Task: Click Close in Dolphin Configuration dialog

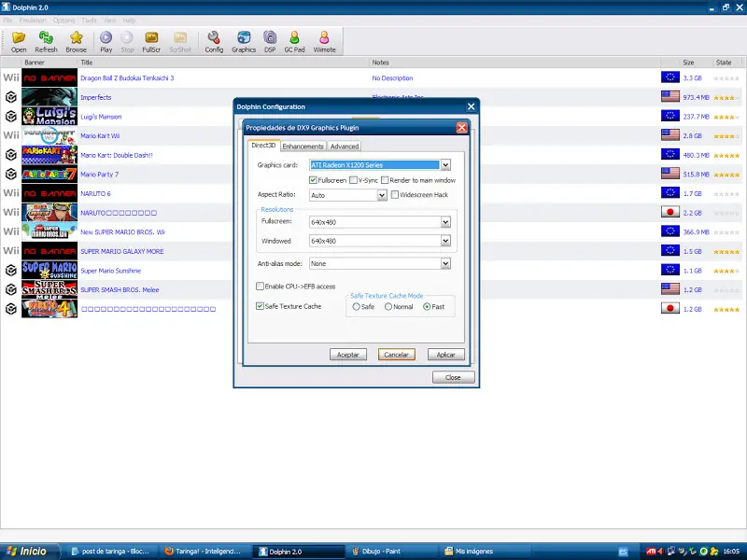Action: click(453, 377)
